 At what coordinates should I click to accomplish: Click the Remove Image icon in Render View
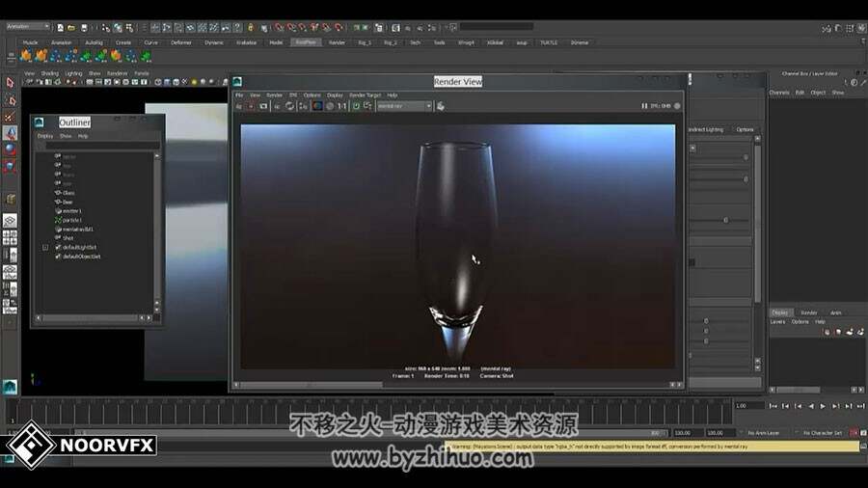[x=367, y=106]
